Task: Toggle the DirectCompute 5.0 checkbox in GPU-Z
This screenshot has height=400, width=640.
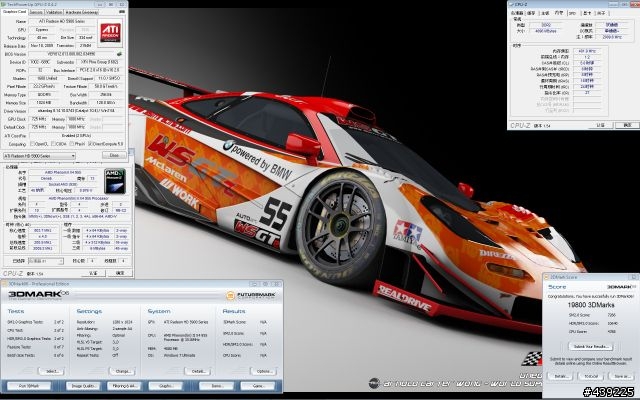Action: 90,144
